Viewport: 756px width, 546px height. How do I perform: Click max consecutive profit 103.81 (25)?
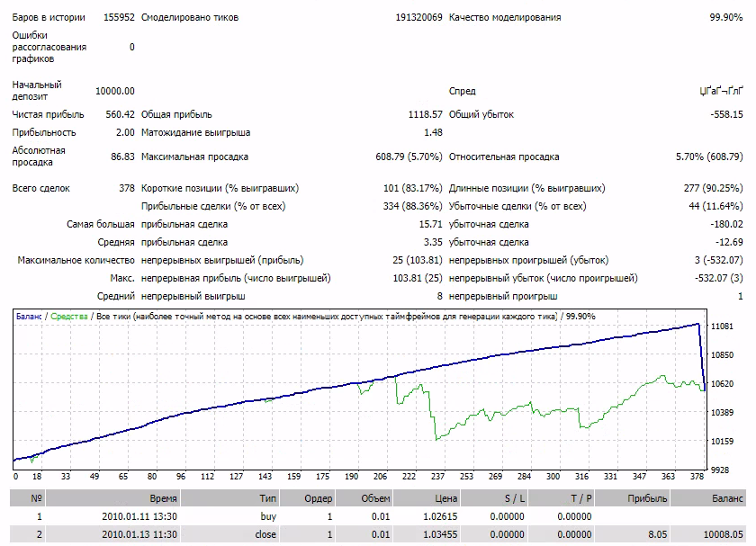pyautogui.click(x=418, y=278)
